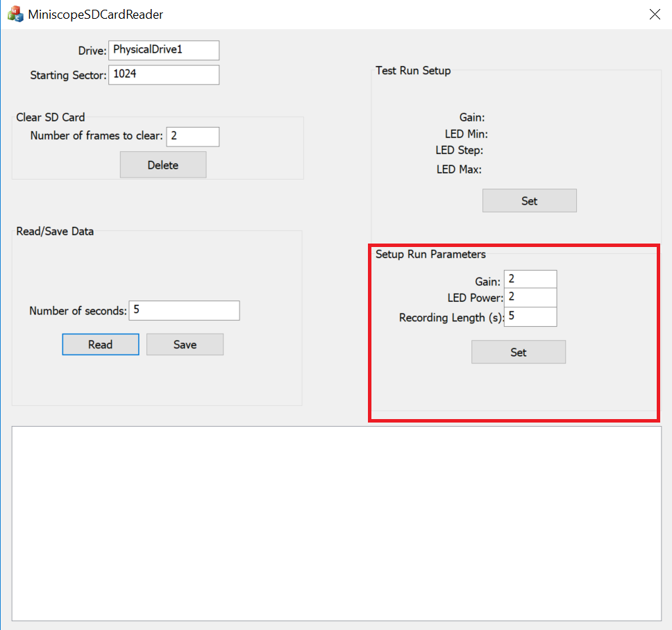Image resolution: width=672 pixels, height=630 pixels.
Task: Click the LED Min label in Test Run Setup
Action: [466, 134]
